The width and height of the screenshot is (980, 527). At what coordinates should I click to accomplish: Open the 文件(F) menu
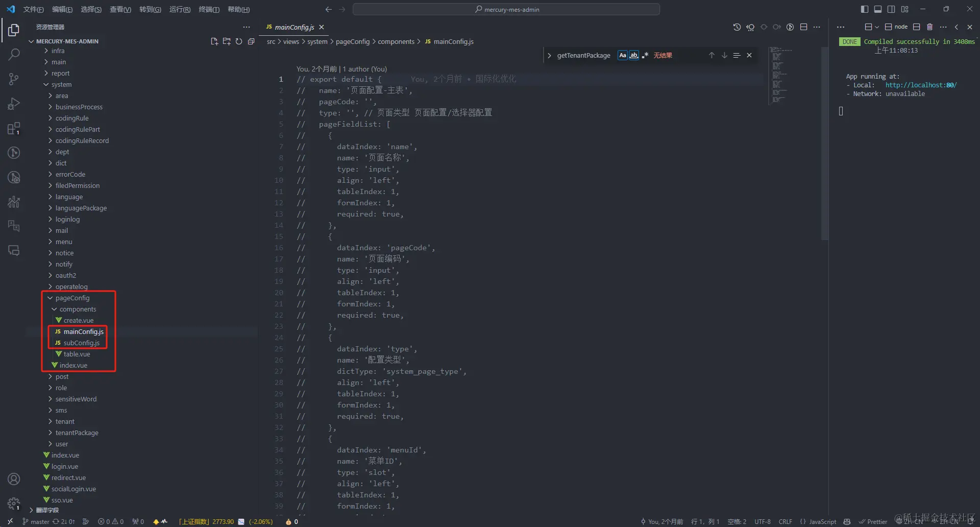click(33, 9)
